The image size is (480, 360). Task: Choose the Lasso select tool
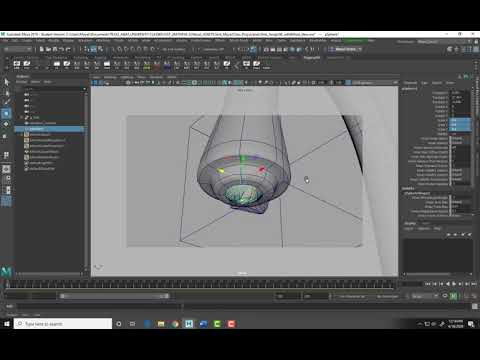point(6,93)
